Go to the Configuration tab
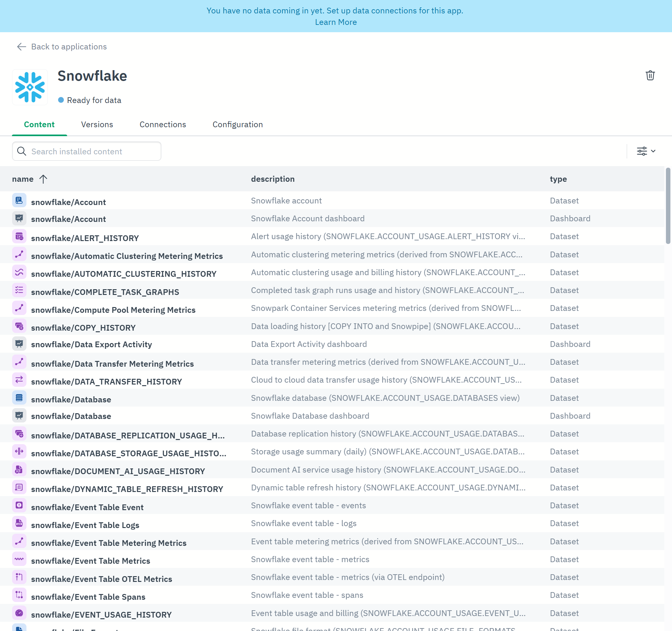The height and width of the screenshot is (631, 672). 237,124
